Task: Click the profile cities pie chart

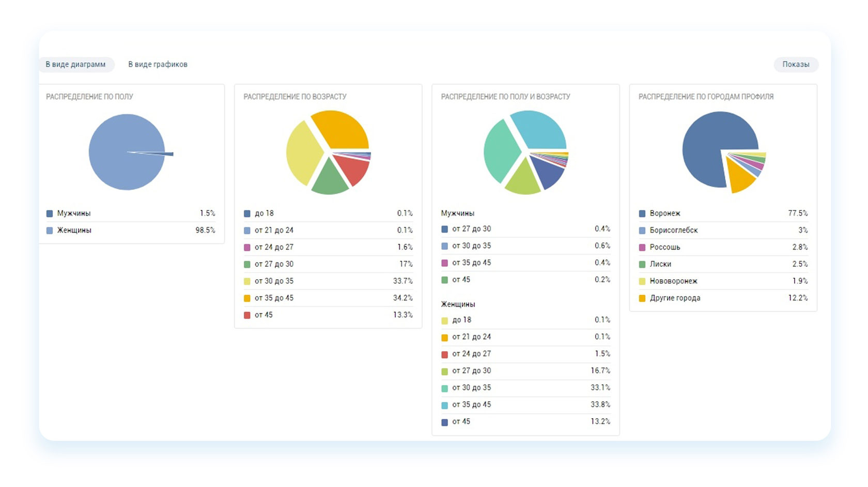Action: pyautogui.click(x=724, y=152)
